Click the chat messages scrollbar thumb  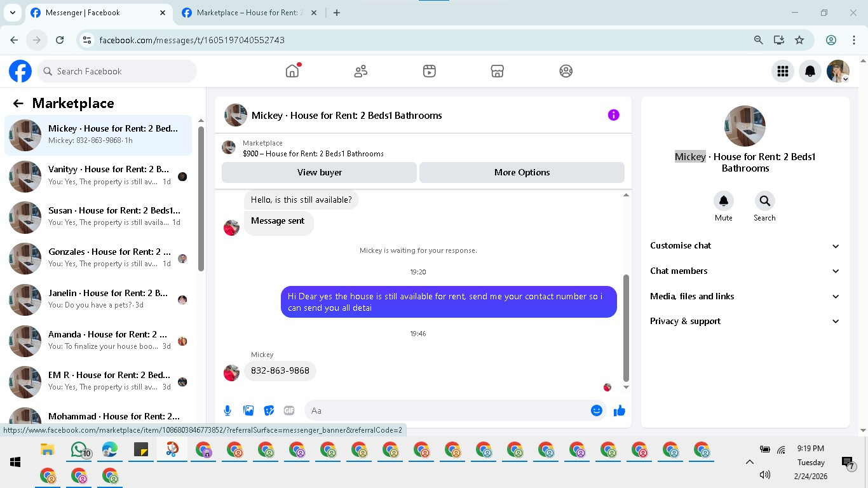[x=626, y=328]
